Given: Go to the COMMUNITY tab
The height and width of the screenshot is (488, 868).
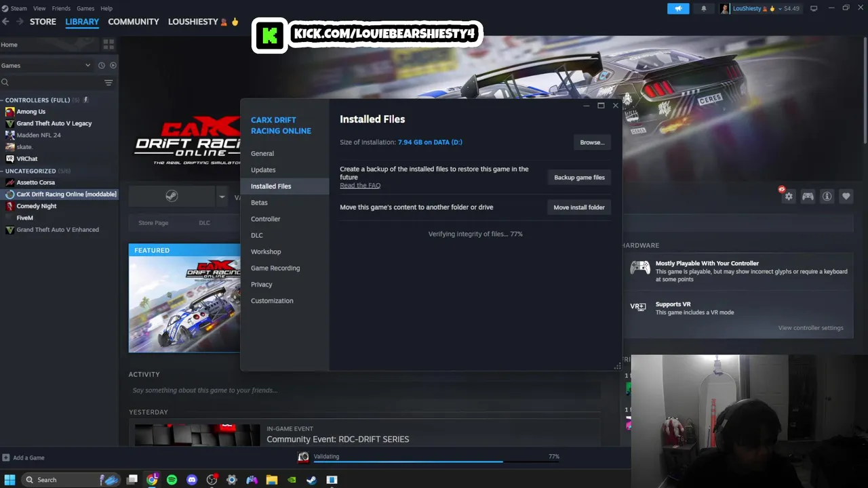Looking at the screenshot, I should (134, 22).
